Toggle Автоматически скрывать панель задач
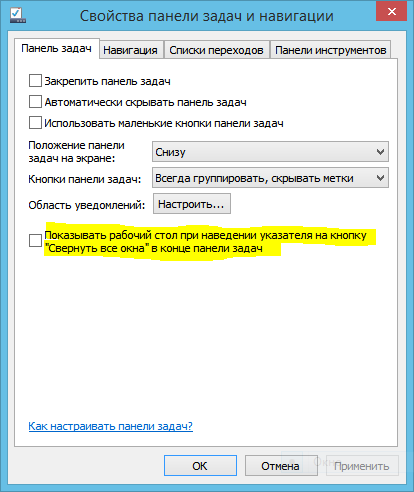Image resolution: width=414 pixels, height=492 pixels. (x=35, y=102)
